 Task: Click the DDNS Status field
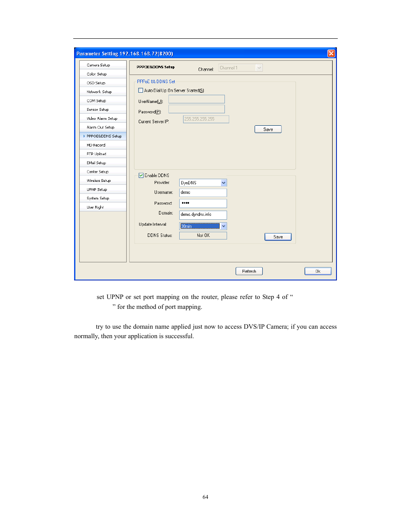coord(203,236)
